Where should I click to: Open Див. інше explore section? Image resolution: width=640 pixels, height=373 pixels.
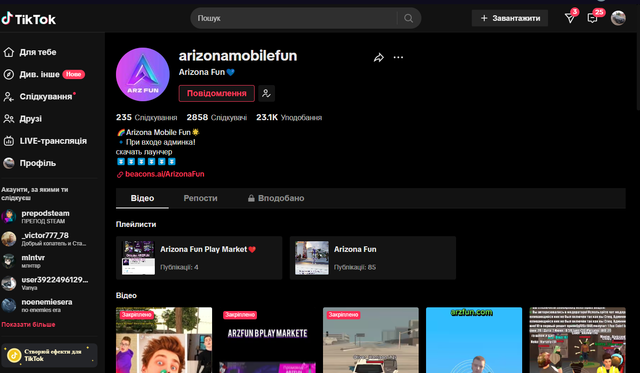[x=44, y=74]
